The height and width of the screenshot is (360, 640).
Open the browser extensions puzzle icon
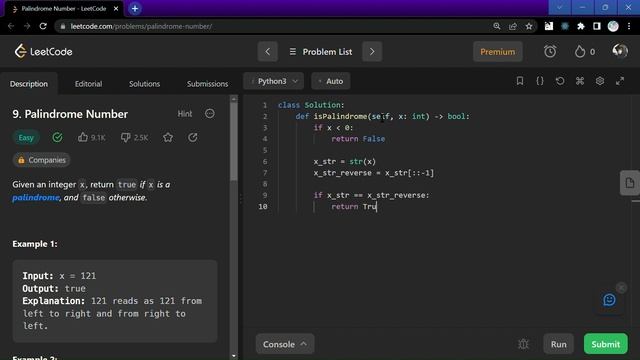tap(580, 26)
